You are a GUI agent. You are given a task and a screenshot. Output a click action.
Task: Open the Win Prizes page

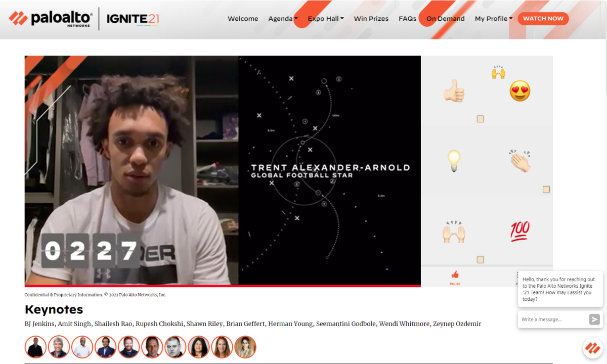click(x=371, y=19)
